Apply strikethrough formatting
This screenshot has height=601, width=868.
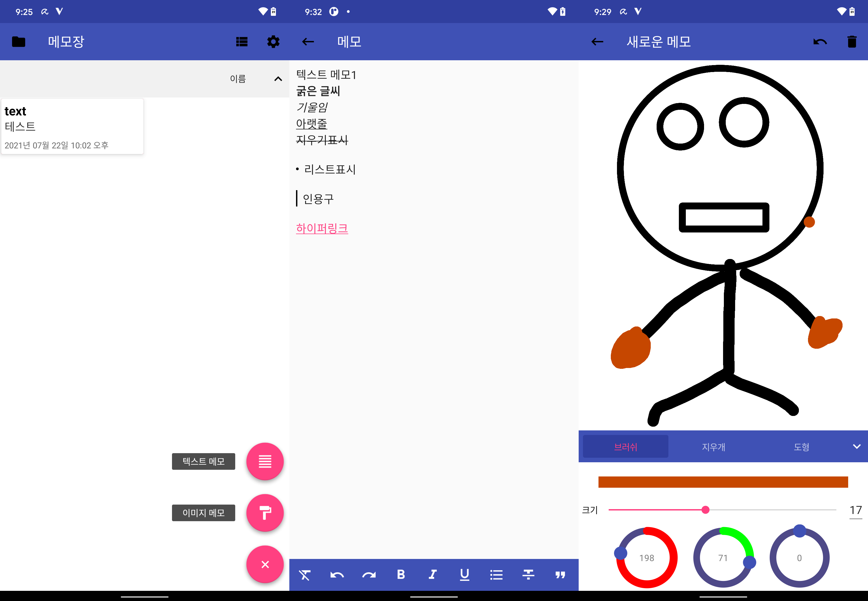tap(528, 575)
